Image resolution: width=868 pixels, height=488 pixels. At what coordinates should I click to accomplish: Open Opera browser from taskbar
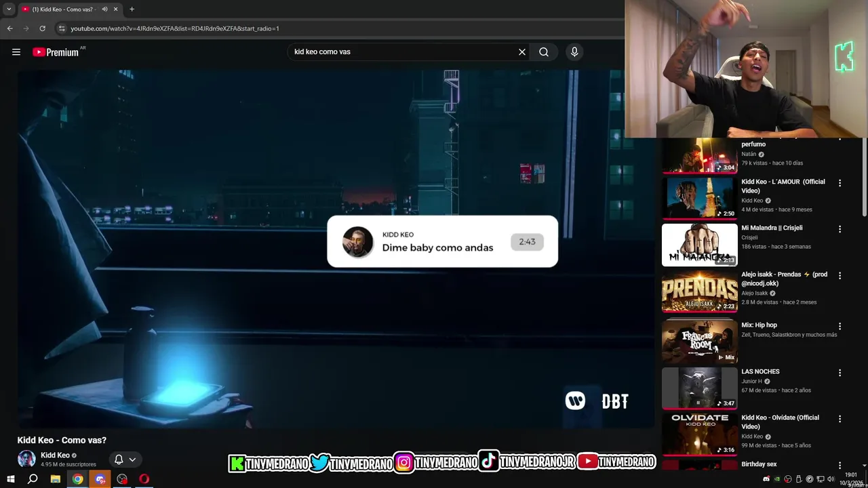144,479
